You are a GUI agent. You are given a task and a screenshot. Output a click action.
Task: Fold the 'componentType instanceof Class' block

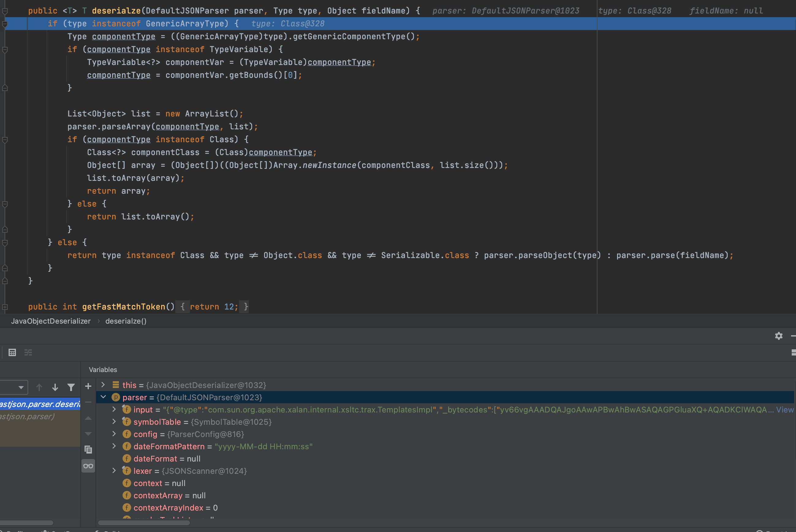pyautogui.click(x=5, y=139)
